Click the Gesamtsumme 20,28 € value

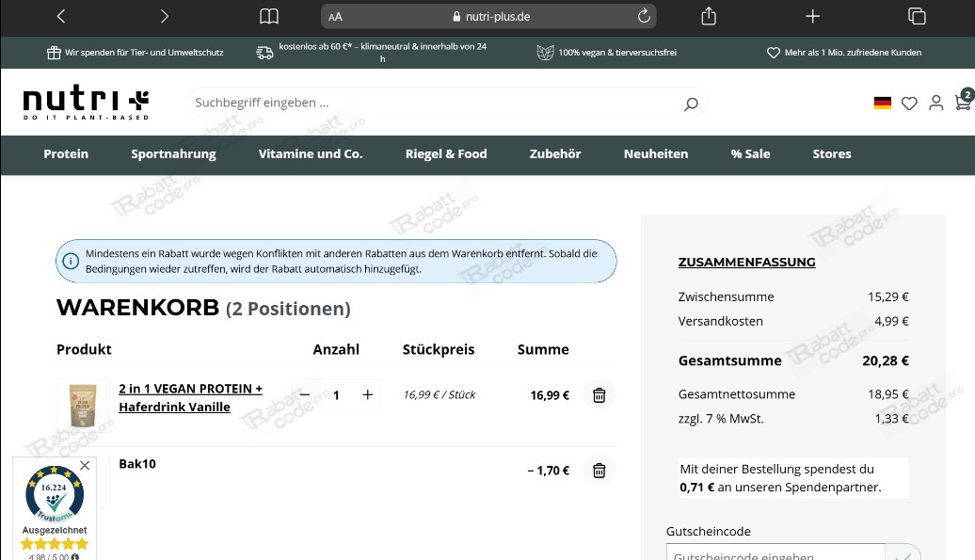coord(886,360)
